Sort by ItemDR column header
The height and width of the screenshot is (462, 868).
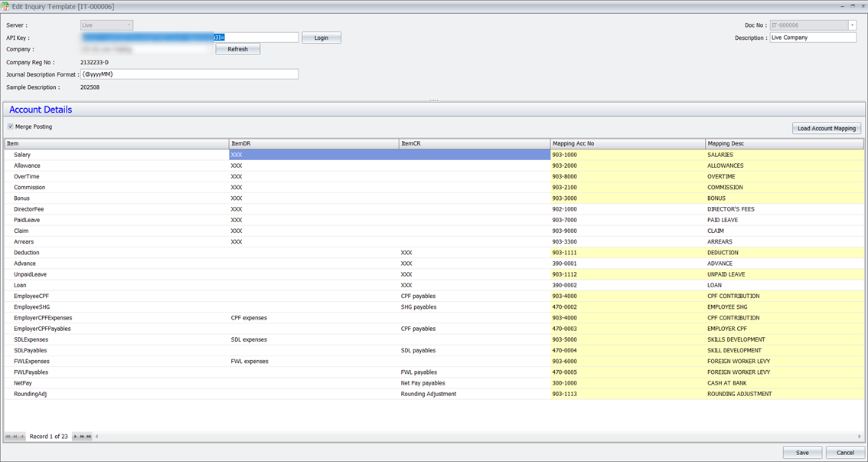click(314, 143)
